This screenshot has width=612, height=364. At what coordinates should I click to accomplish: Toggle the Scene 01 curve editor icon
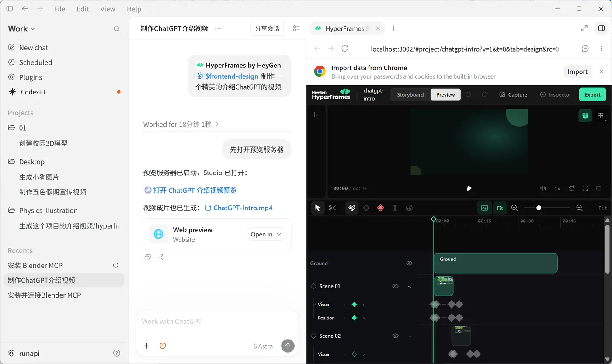point(410,287)
